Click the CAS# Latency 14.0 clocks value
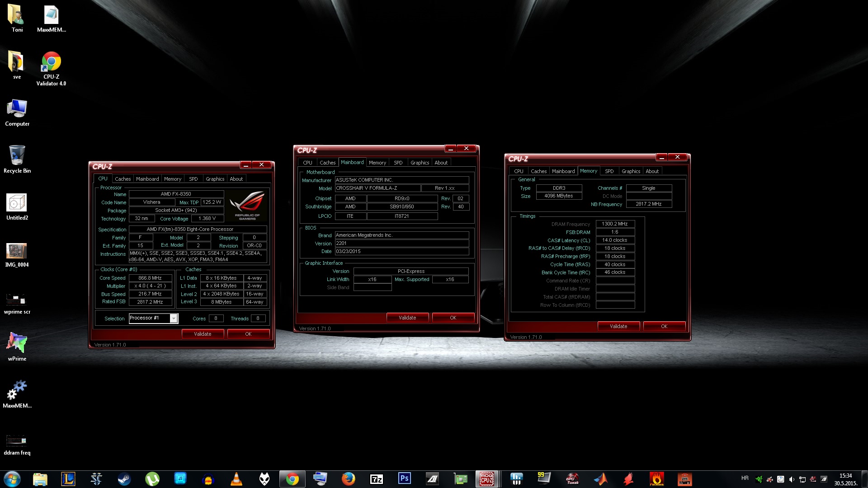 click(615, 240)
